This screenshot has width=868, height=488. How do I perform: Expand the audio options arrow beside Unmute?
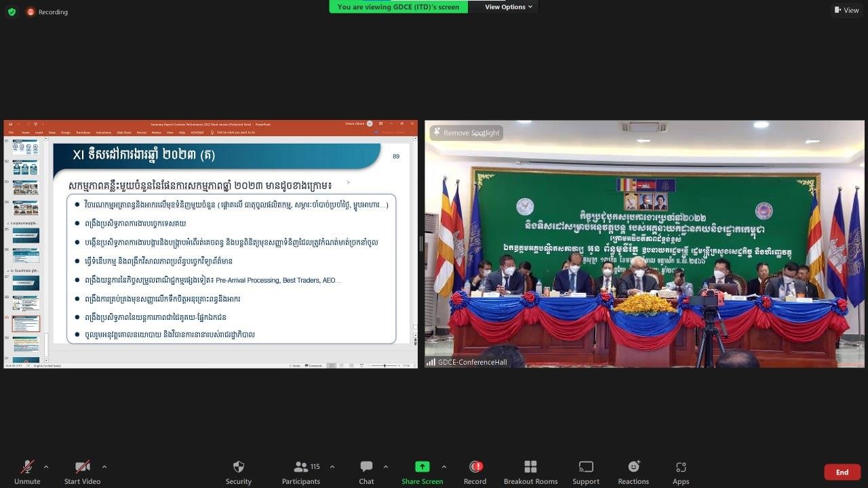(x=46, y=467)
